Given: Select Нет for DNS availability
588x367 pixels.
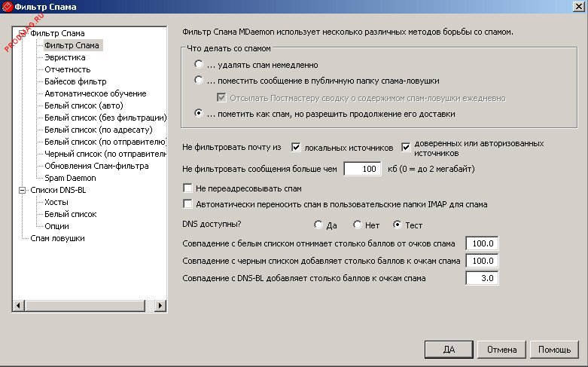Looking at the screenshot, I should click(x=357, y=225).
